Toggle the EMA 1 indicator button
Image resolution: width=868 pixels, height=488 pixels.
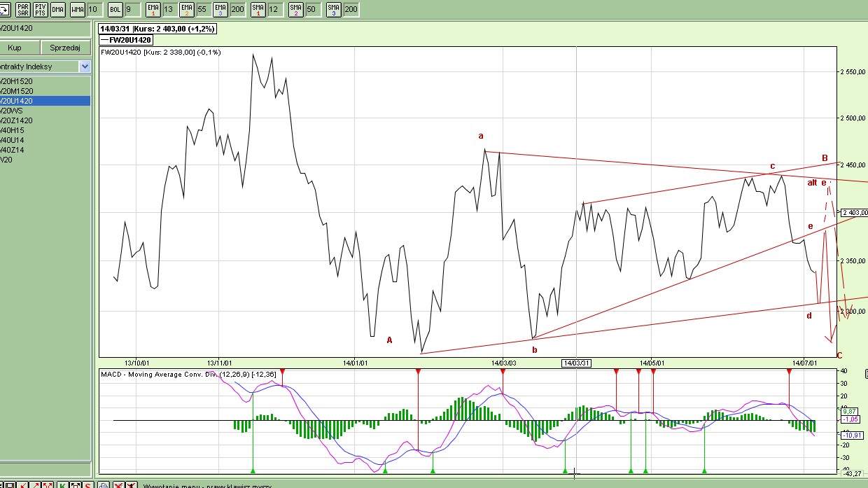tap(153, 10)
